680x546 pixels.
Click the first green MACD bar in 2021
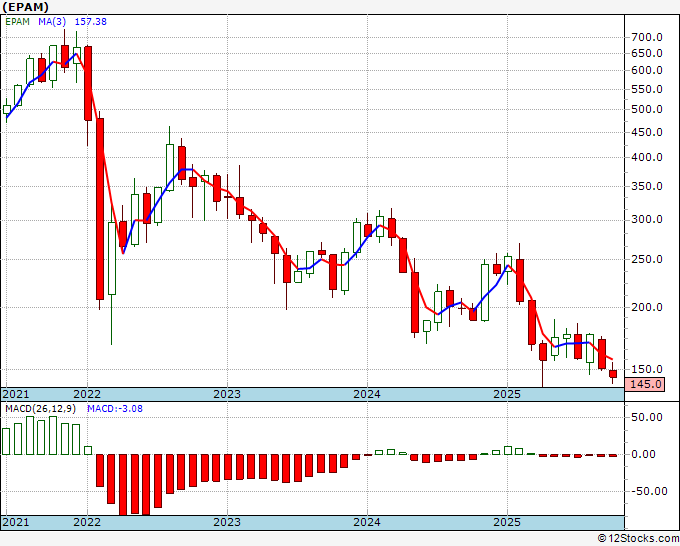[6, 441]
